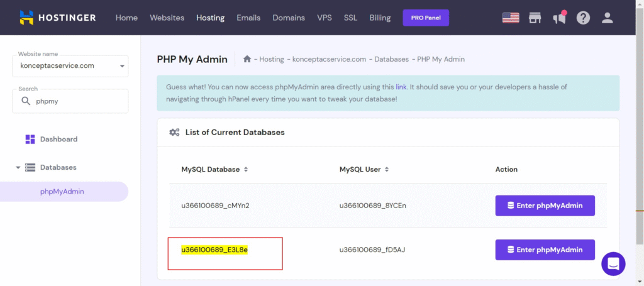Viewport: 644px width, 286px height.
Task: Open the live chat bubble
Action: click(x=613, y=264)
